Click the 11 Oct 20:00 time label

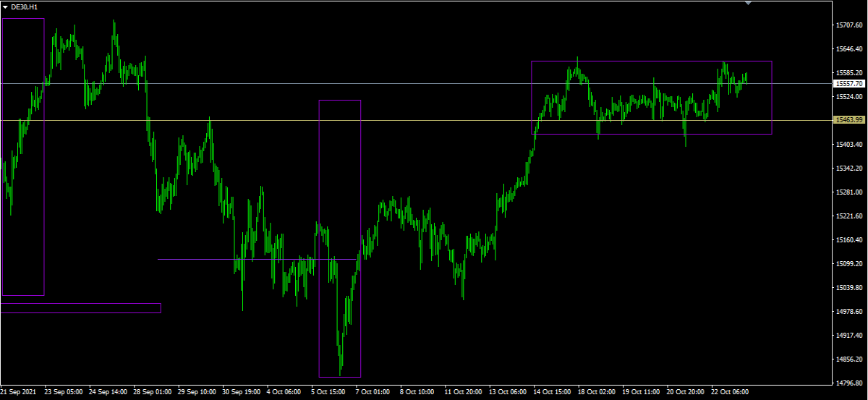pos(464,392)
